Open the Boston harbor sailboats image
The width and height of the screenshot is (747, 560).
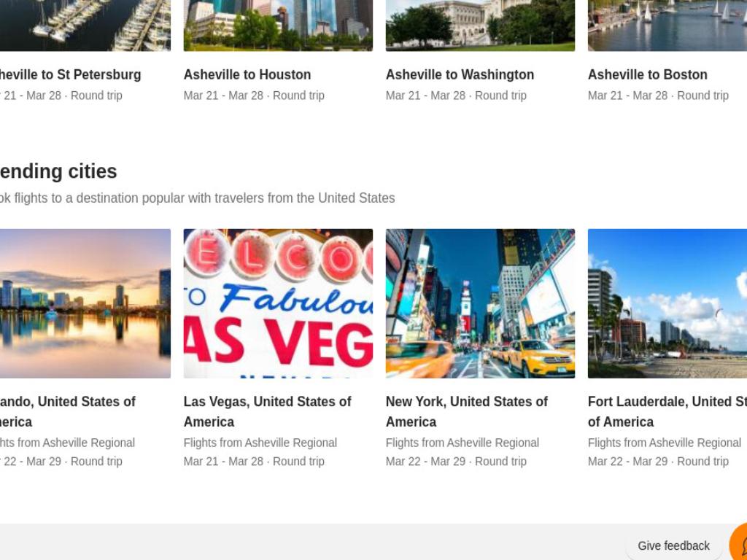point(667,26)
